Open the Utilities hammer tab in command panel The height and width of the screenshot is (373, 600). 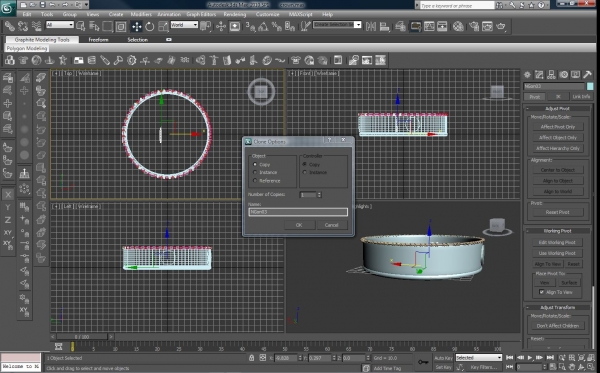tap(587, 75)
